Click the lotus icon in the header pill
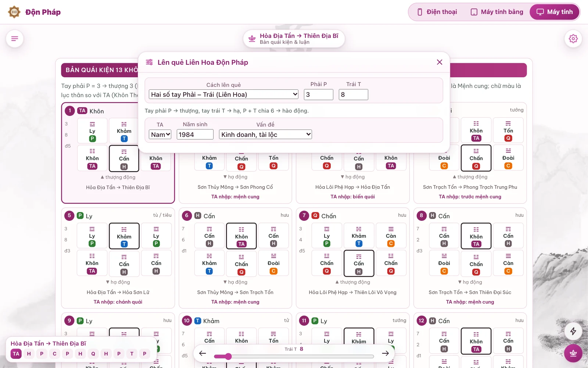 coord(252,38)
